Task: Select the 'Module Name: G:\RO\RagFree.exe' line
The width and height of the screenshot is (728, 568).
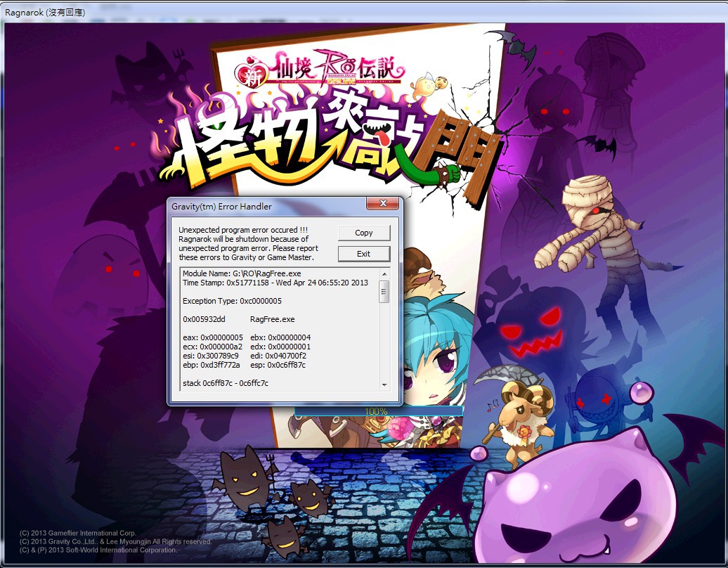Action: point(242,273)
